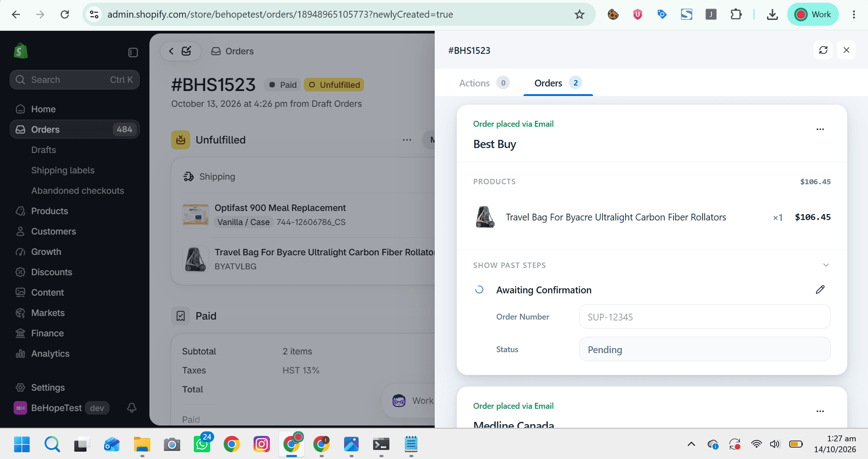Open WhatsApp from the taskbar
Screen dimensions: 868x459
point(202,444)
